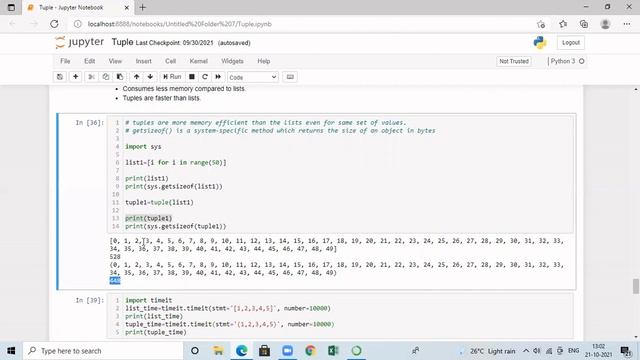
Task: Cut selected cells with scissors icon
Action: tap(91, 77)
